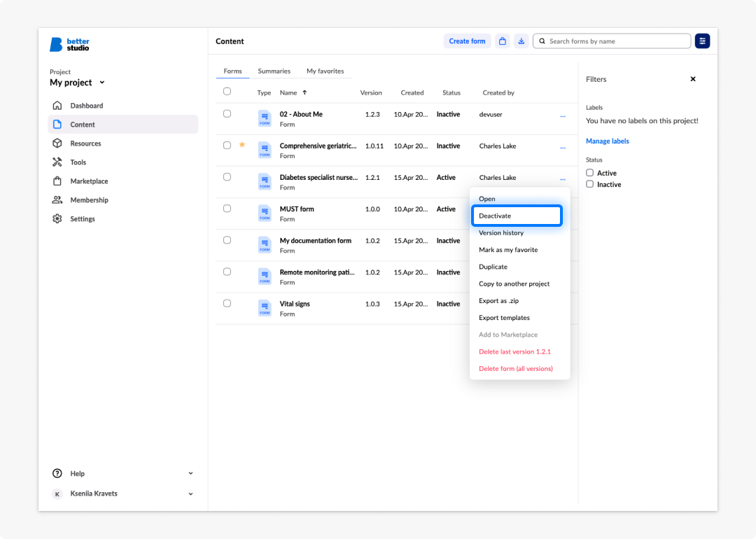
Task: Click more options dots for Diabetes specialist nurse
Action: [563, 179]
